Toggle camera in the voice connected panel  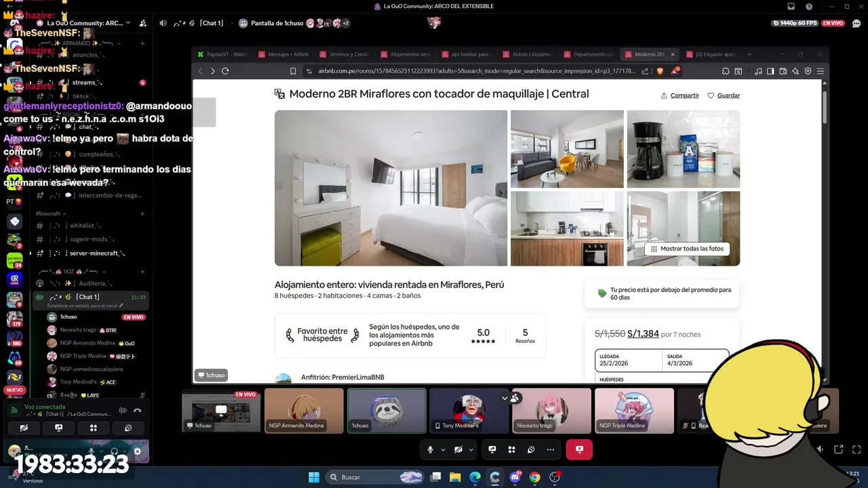(24, 428)
